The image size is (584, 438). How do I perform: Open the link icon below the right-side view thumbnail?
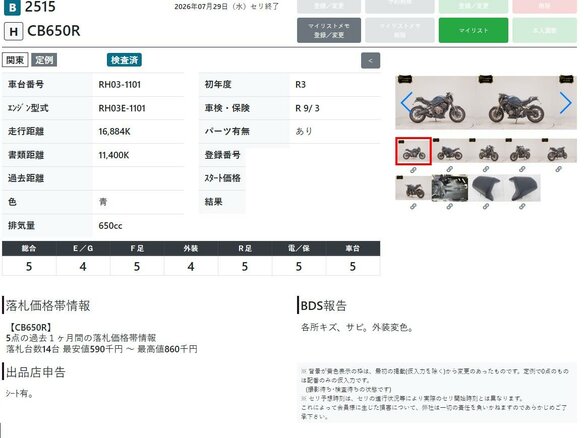click(450, 169)
